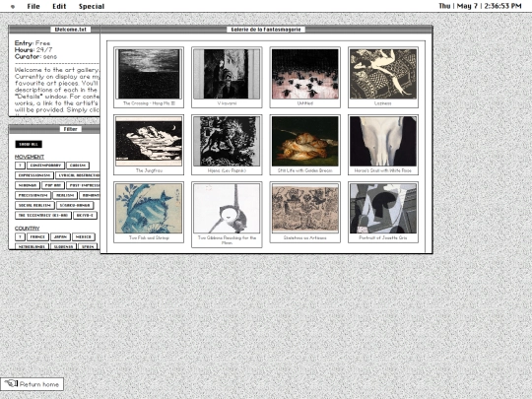Filter artworks by Mexico
Viewport: 532px width, 399px height.
(x=84, y=236)
